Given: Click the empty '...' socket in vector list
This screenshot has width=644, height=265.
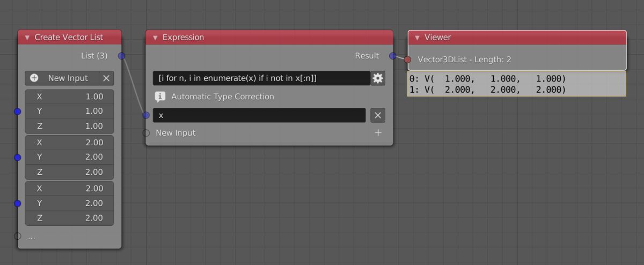Looking at the screenshot, I should click(x=17, y=236).
